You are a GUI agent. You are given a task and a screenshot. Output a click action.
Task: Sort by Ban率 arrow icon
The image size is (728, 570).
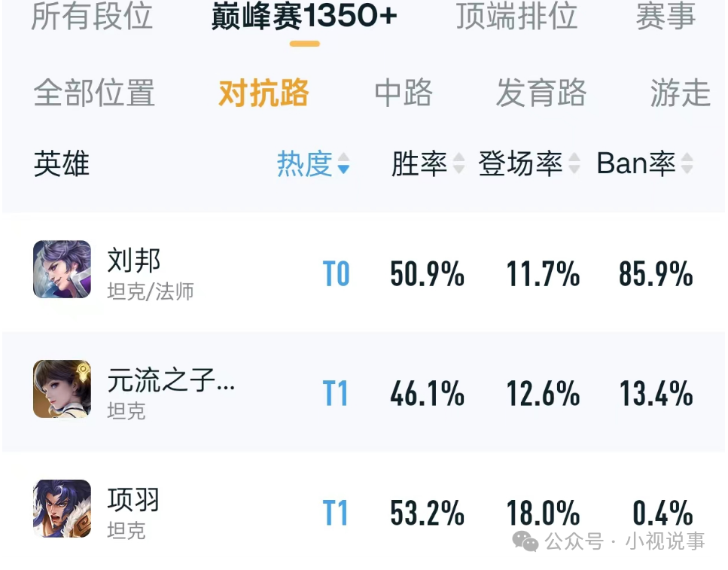687,163
